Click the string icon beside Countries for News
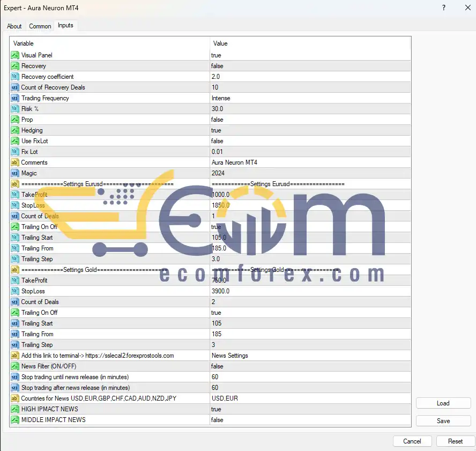The height and width of the screenshot is (451, 476). (x=15, y=398)
